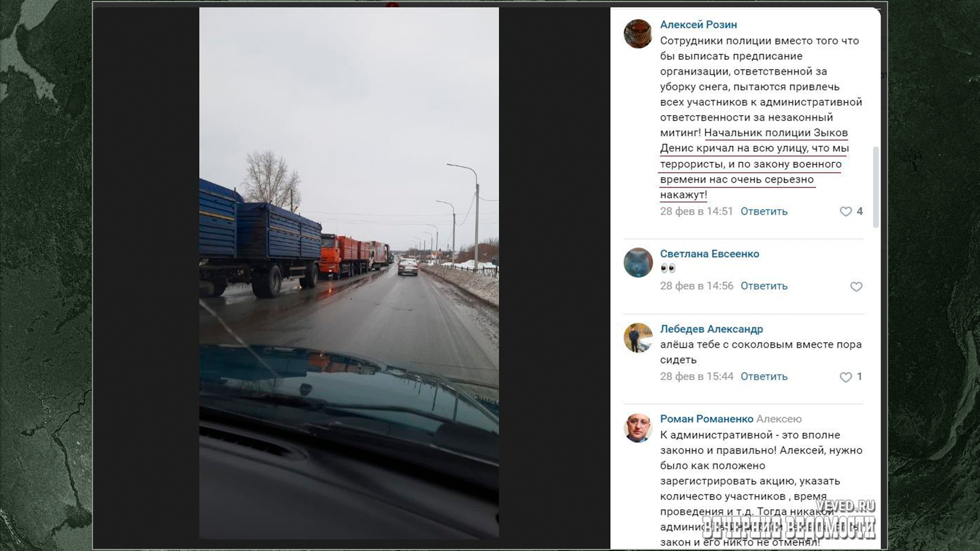980x551 pixels.
Task: Click the 28 фев в 15:44 timestamp
Action: [x=696, y=377]
